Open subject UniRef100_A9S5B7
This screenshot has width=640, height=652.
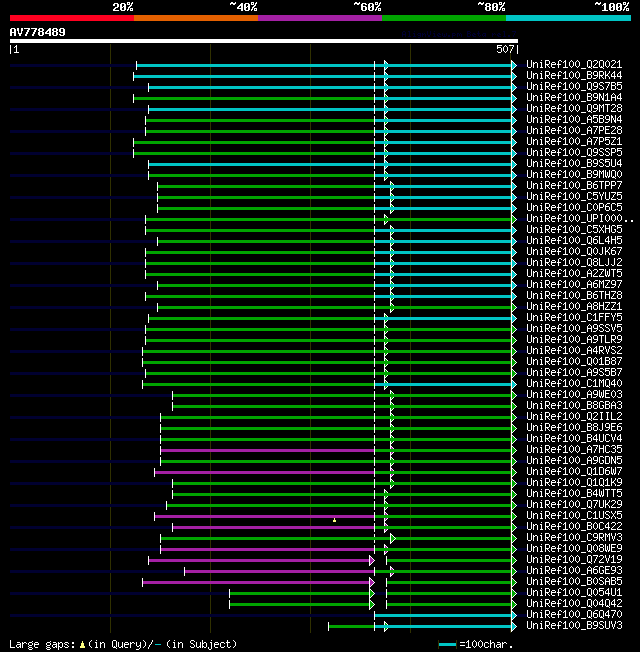coord(574,373)
